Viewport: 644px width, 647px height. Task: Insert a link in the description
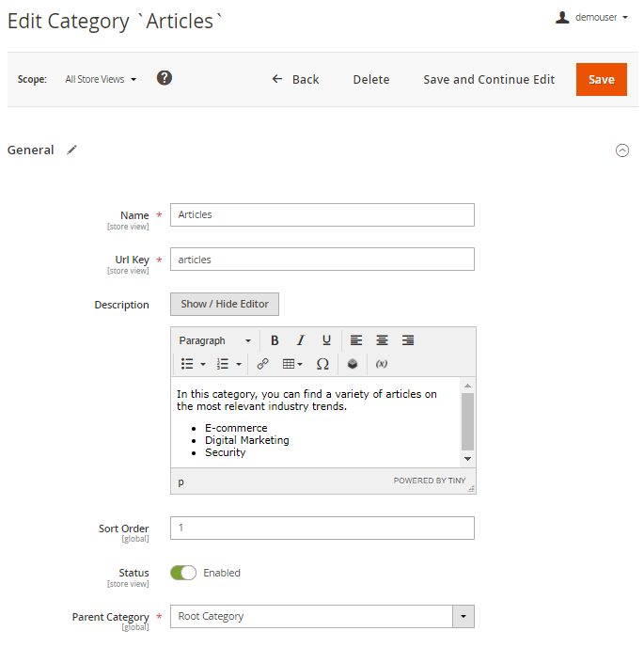tap(263, 364)
